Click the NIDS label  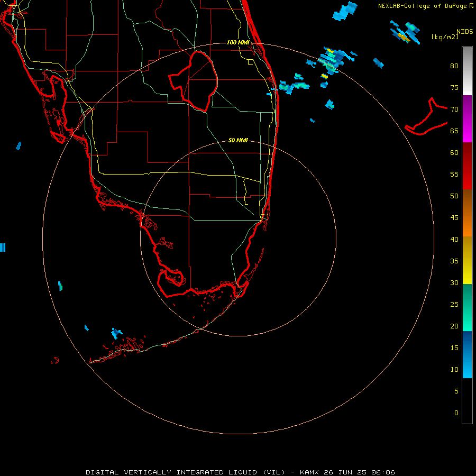[465, 32]
